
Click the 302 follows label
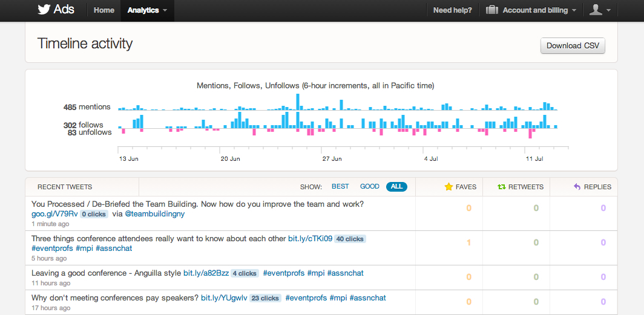click(x=84, y=125)
